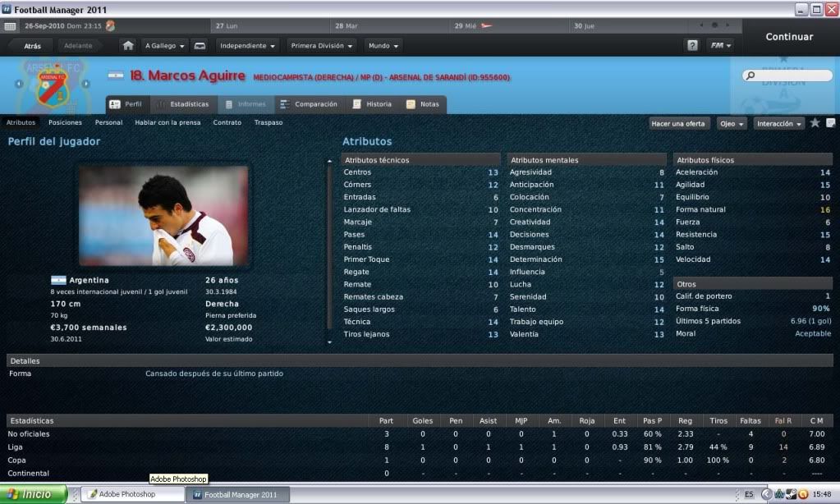Switch to the Perfil tab
This screenshot has width=840, height=504.
tap(126, 104)
